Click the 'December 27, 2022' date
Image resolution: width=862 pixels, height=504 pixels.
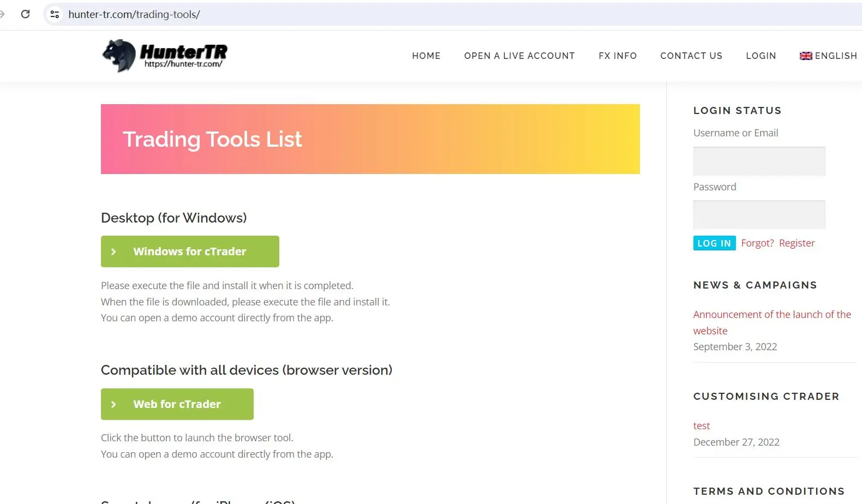tap(737, 442)
